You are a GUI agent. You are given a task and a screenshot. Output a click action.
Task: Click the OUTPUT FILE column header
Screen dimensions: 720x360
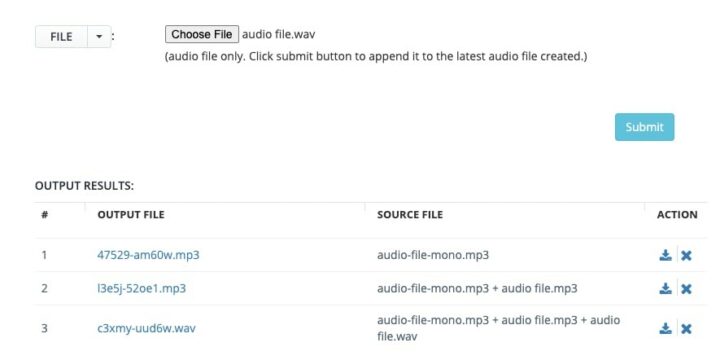pos(131,214)
